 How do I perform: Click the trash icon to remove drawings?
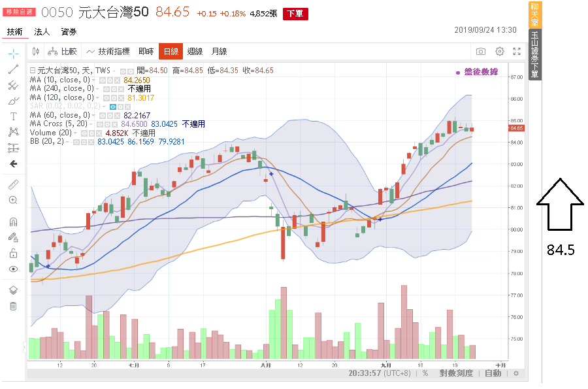(14, 305)
